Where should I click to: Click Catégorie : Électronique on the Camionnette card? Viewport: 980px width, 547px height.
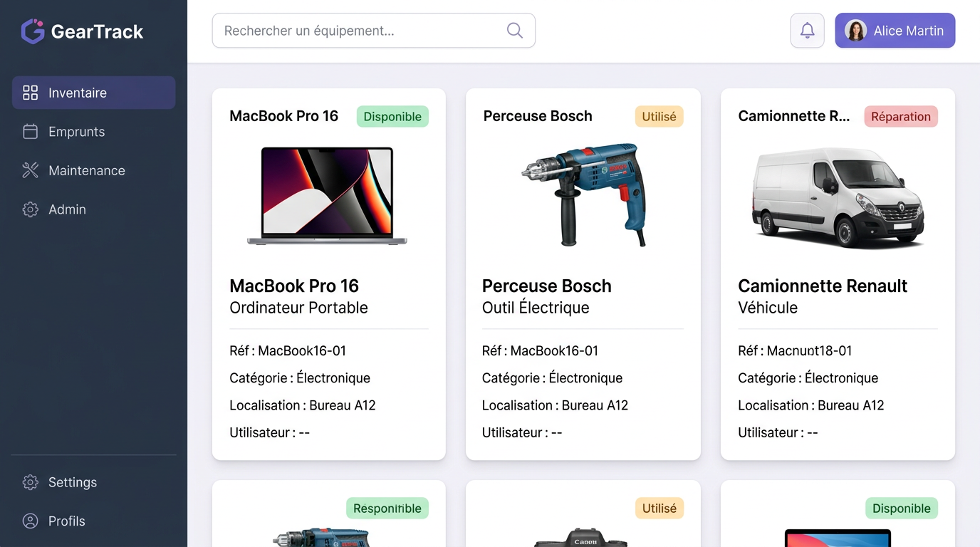click(808, 378)
